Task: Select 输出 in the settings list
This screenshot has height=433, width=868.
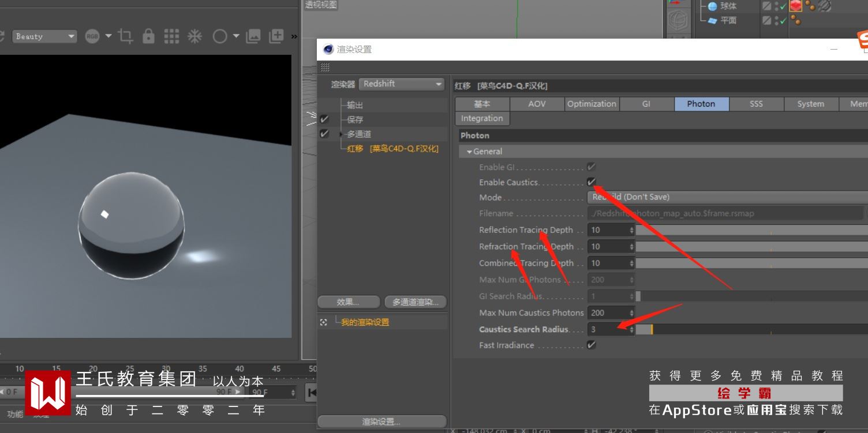Action: 355,106
